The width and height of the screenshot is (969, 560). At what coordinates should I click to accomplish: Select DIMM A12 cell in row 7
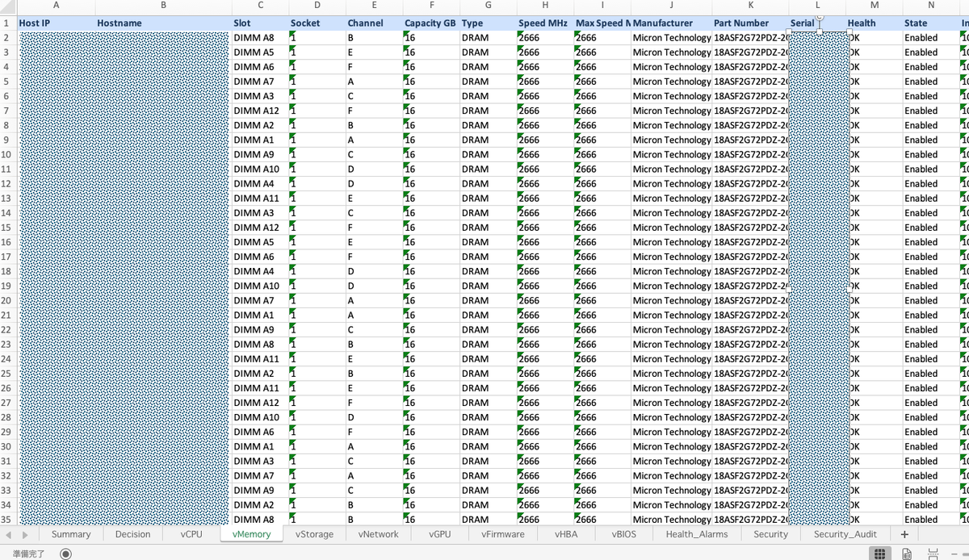[260, 111]
